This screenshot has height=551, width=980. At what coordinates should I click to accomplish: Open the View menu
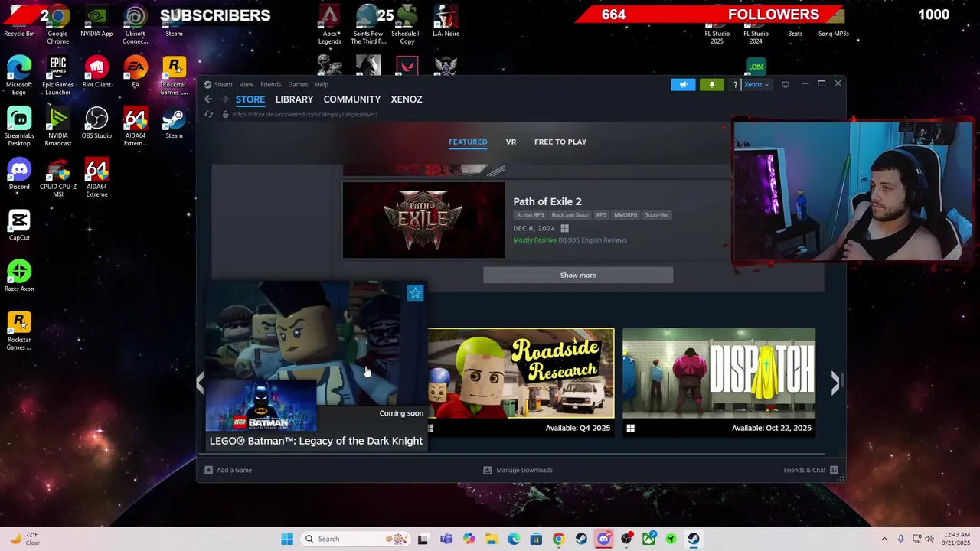(x=247, y=84)
